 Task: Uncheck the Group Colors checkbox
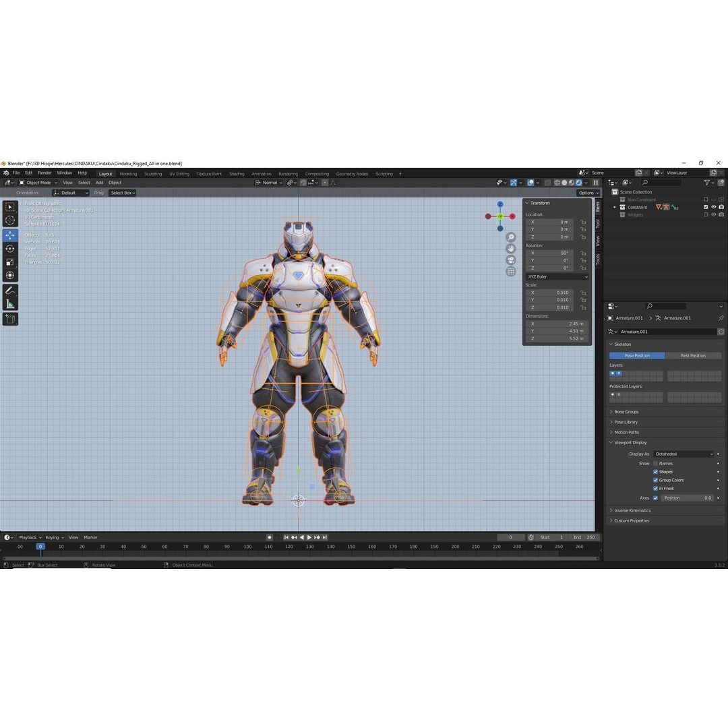(x=656, y=480)
